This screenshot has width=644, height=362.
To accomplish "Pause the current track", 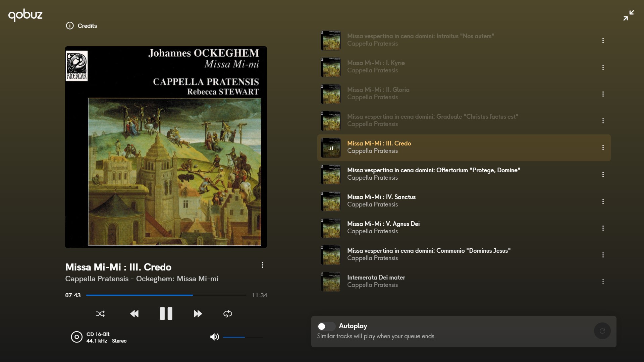I will [166, 314].
